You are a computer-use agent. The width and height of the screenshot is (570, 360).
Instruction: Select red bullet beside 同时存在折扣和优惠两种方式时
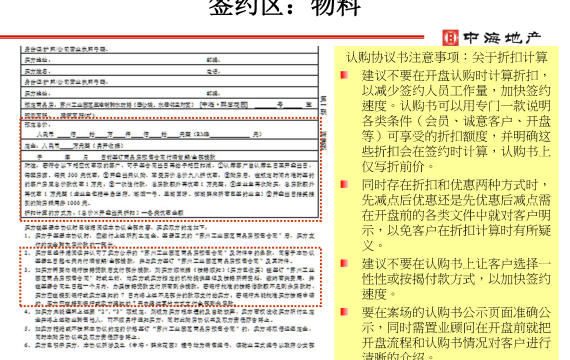344,184
